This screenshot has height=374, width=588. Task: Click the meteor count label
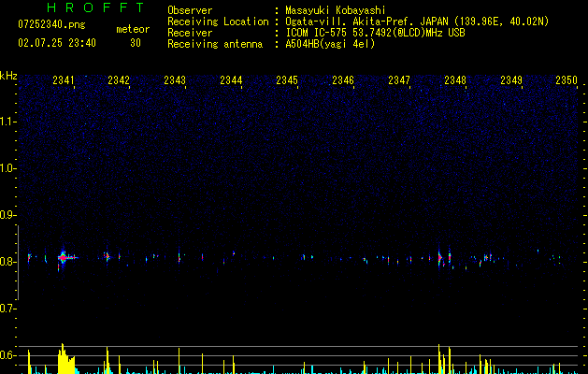coord(133,29)
